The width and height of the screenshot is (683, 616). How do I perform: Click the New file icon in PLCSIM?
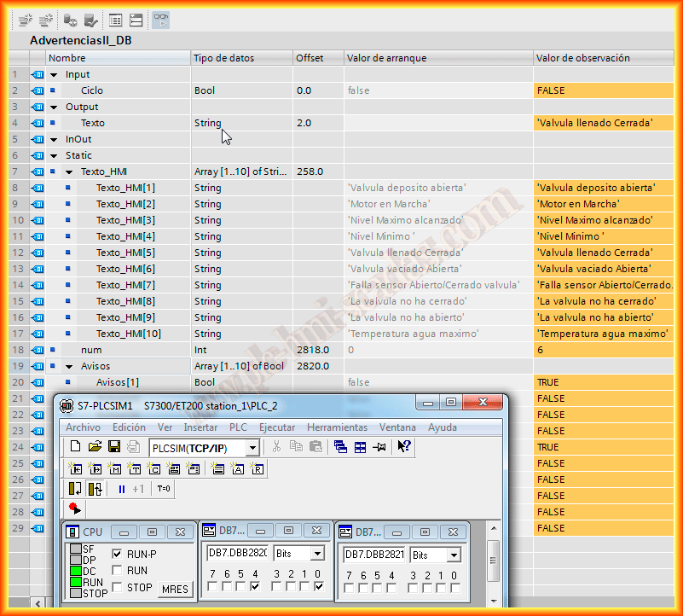[75, 447]
